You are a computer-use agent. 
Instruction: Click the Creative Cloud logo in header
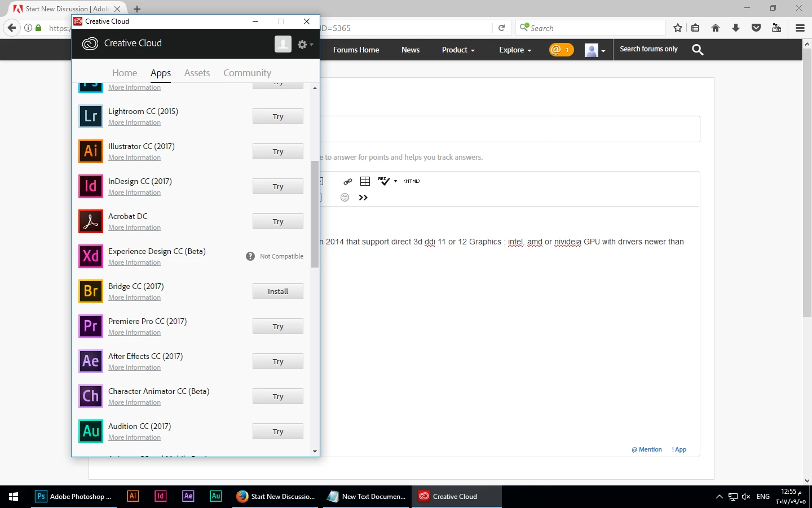pos(90,43)
